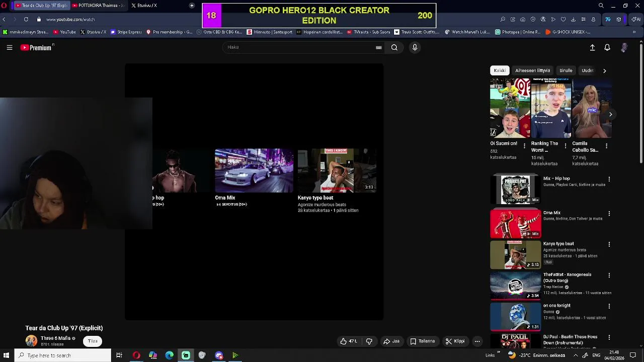
Task: Open the browser downloads icon
Action: pyautogui.click(x=573, y=19)
